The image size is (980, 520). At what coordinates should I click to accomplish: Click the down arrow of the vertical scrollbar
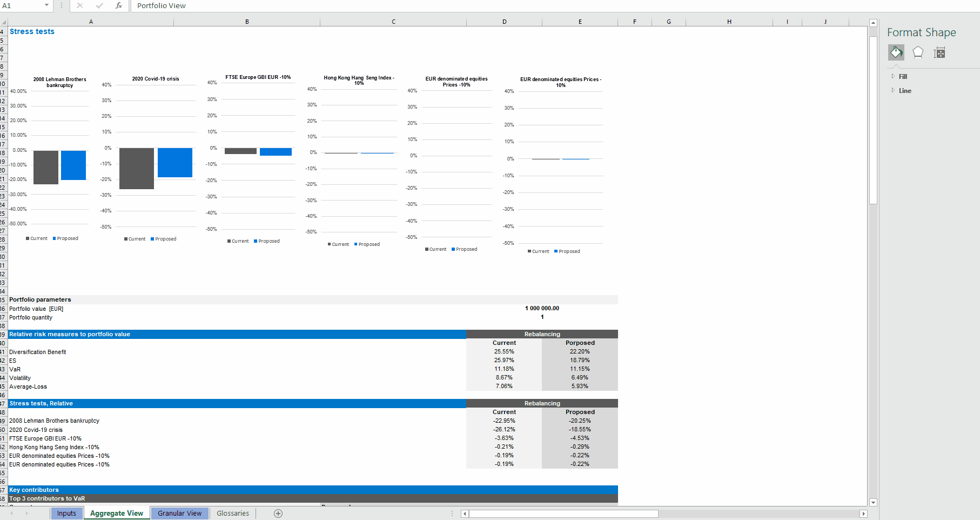873,502
